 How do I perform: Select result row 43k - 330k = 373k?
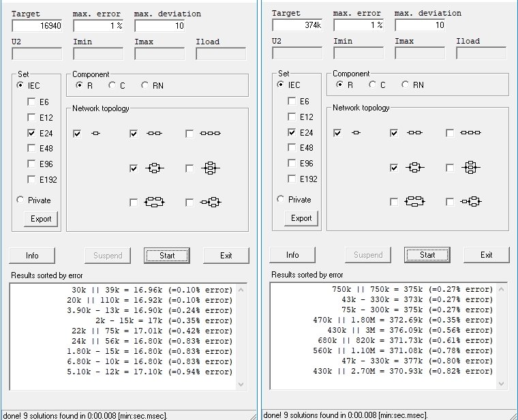(x=417, y=300)
